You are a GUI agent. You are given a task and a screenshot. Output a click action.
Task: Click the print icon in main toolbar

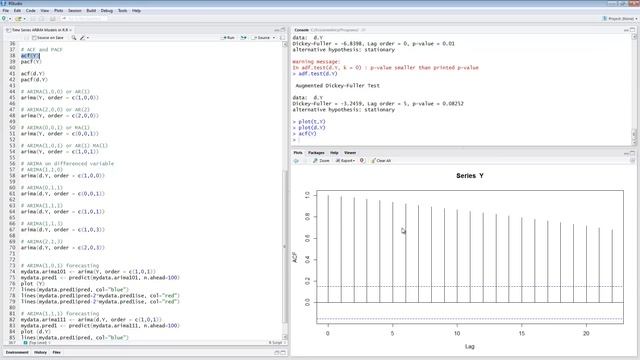[53, 19]
